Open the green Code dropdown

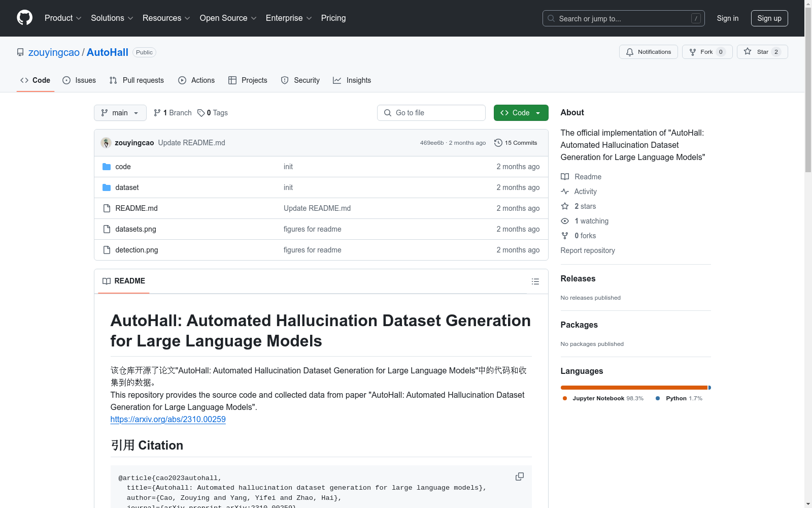pos(521,113)
